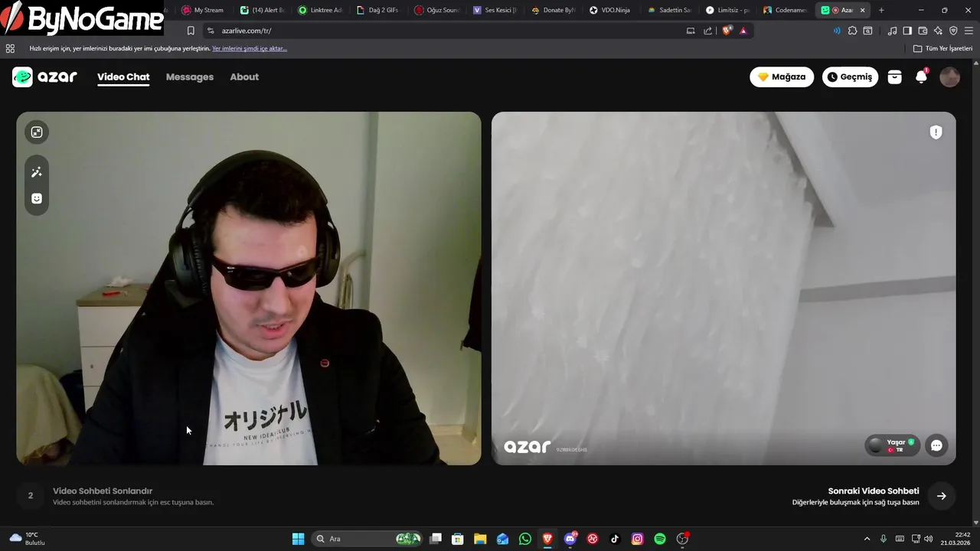Switch to My Stream tab
The image size is (980, 551).
[x=202, y=10]
